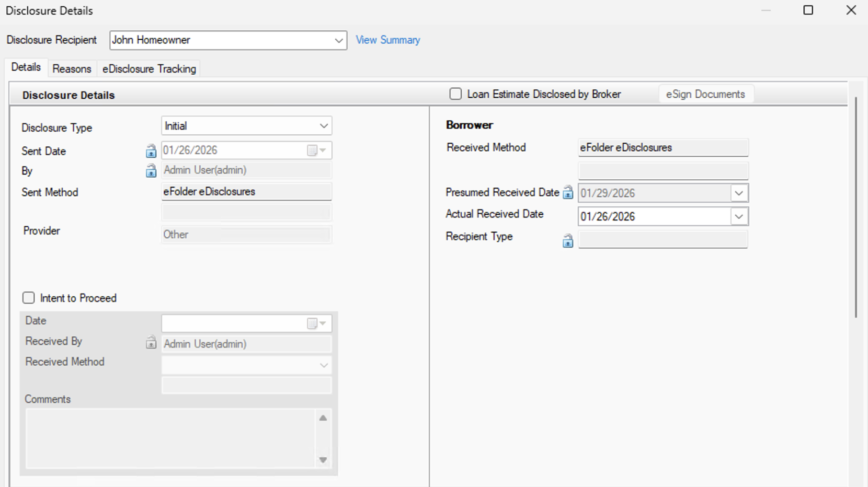
Task: Open the Sent Date calendar picker
Action: [316, 150]
